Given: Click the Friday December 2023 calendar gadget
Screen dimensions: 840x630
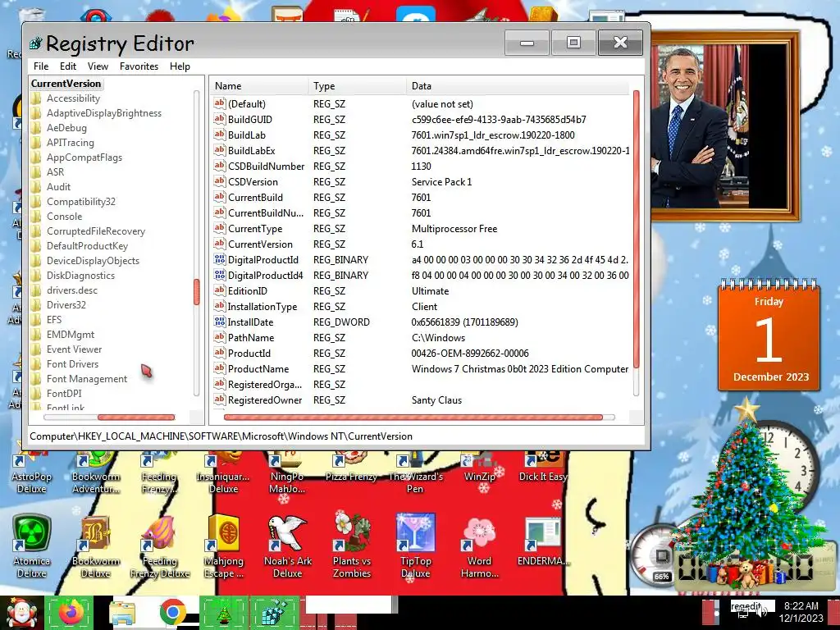Looking at the screenshot, I should (x=769, y=335).
